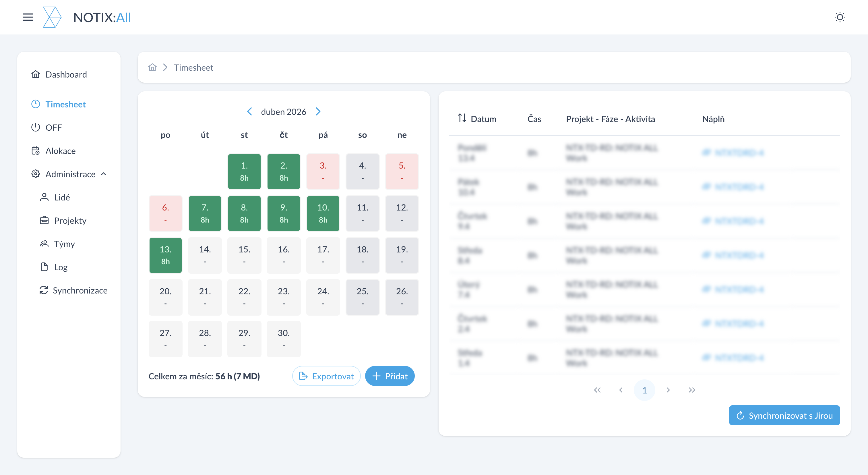Viewport: 868px width, 475px height.
Task: Select page 1 in pagination
Action: coord(644,390)
